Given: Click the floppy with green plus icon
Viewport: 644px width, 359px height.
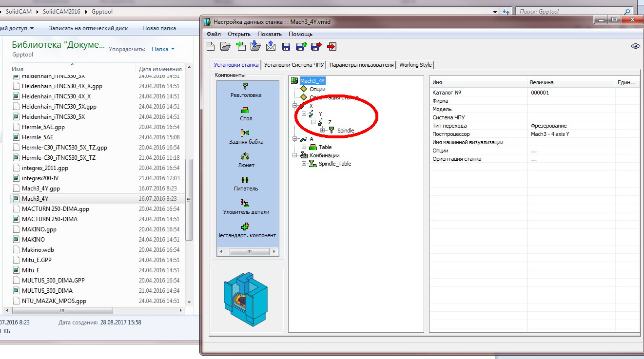Looking at the screenshot, I should point(301,46).
